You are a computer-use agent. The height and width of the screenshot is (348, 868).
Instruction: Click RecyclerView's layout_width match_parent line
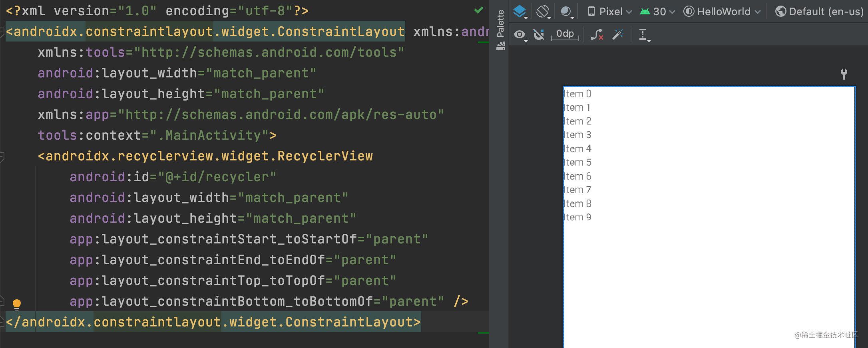pyautogui.click(x=209, y=198)
